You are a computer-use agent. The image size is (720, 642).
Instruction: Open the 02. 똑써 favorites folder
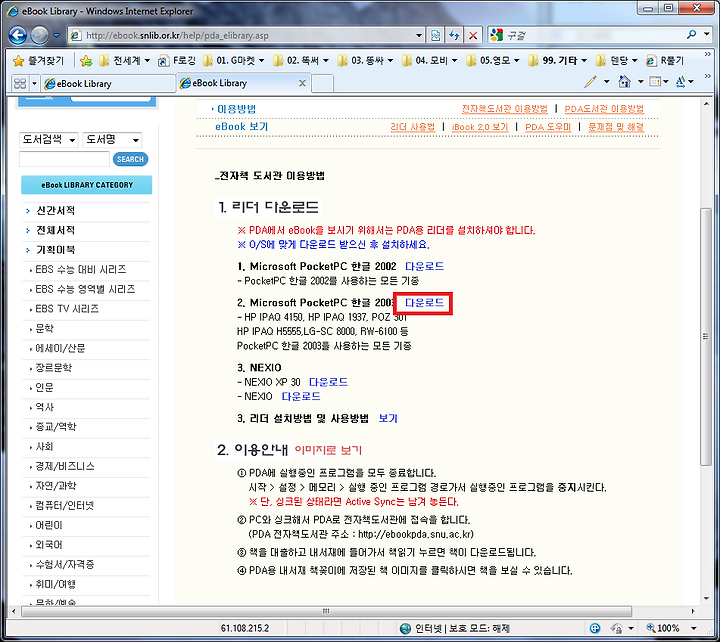301,61
